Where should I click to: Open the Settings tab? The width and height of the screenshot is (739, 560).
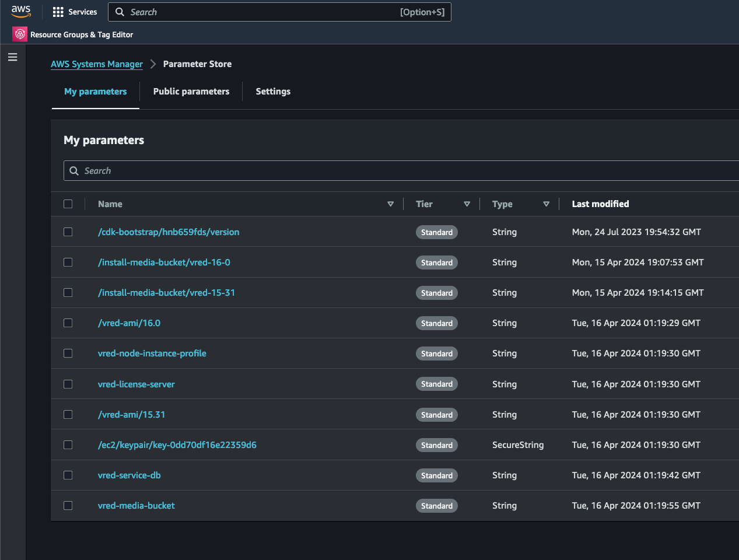(x=272, y=91)
